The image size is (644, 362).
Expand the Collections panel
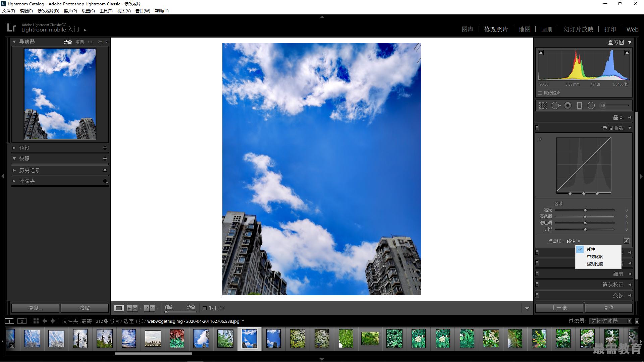14,181
